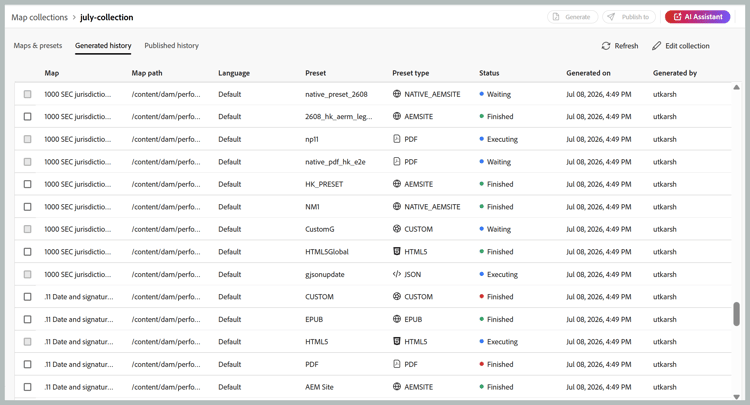The width and height of the screenshot is (750, 405).
Task: Click the vertical scrollbar thumb
Action: click(737, 314)
